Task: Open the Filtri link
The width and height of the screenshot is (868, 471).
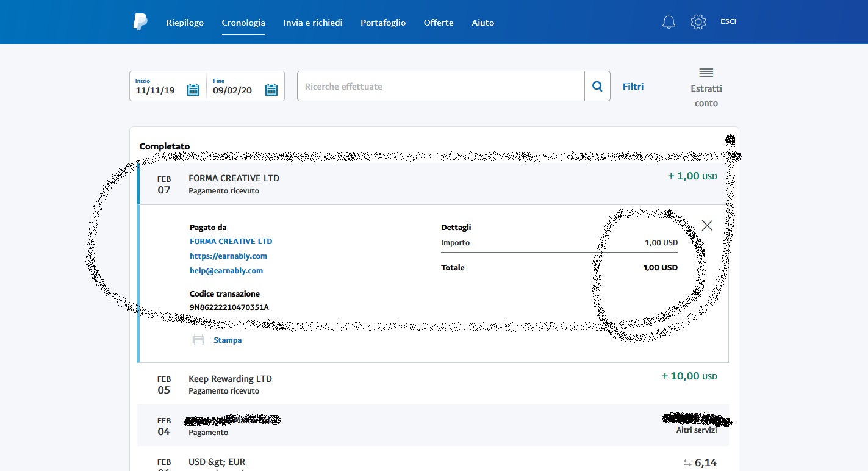Action: coord(633,87)
